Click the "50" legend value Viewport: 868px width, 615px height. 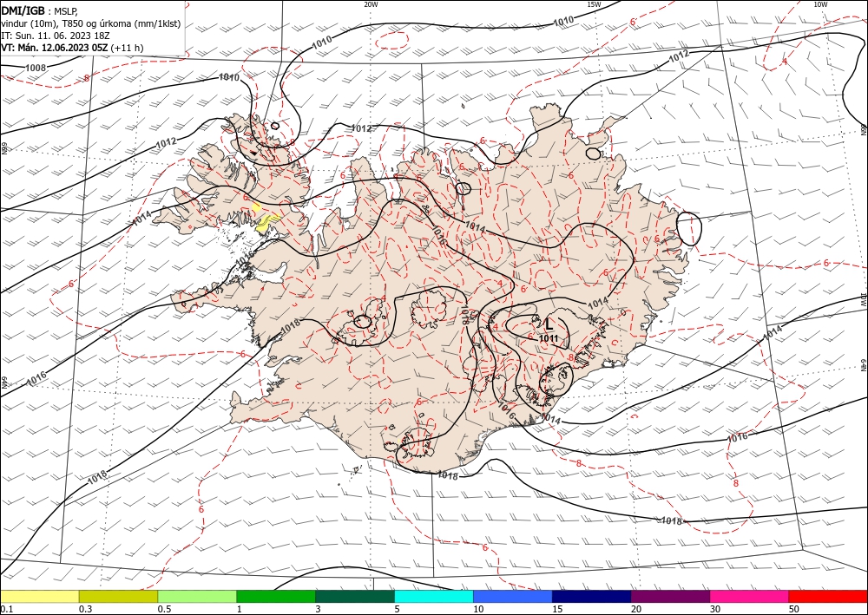794,609
